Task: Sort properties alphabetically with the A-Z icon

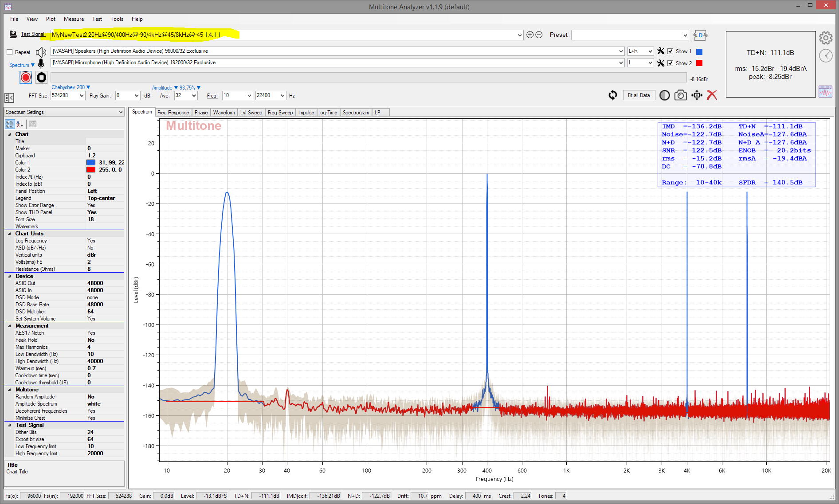Action: pyautogui.click(x=20, y=124)
